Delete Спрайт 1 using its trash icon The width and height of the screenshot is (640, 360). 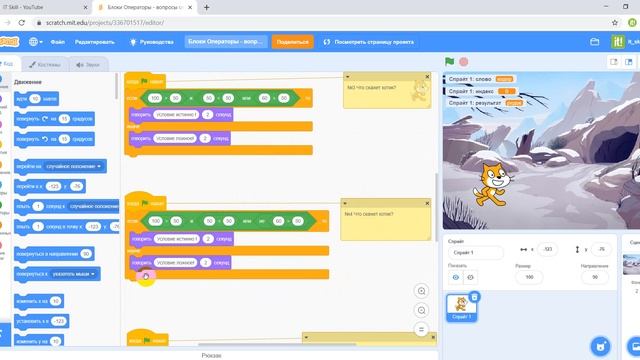[x=474, y=297]
